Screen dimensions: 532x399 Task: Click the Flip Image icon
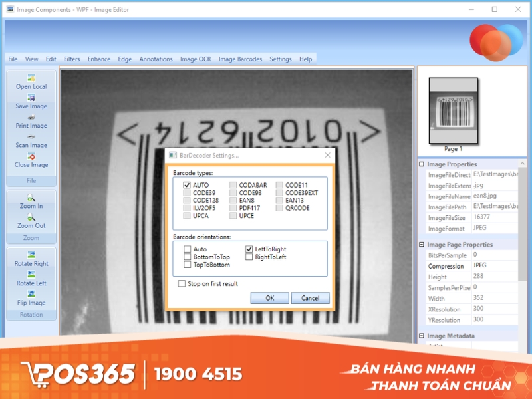[x=31, y=299]
